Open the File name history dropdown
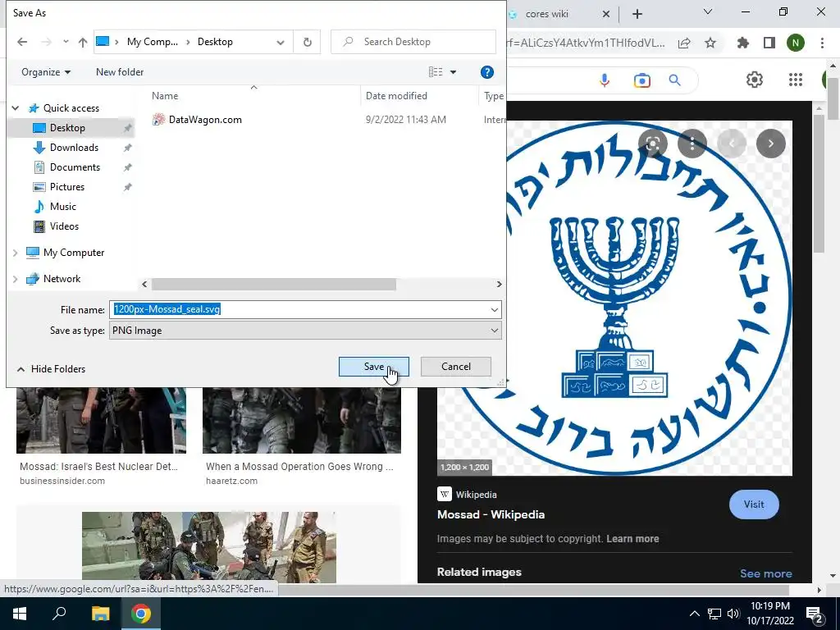 click(494, 309)
